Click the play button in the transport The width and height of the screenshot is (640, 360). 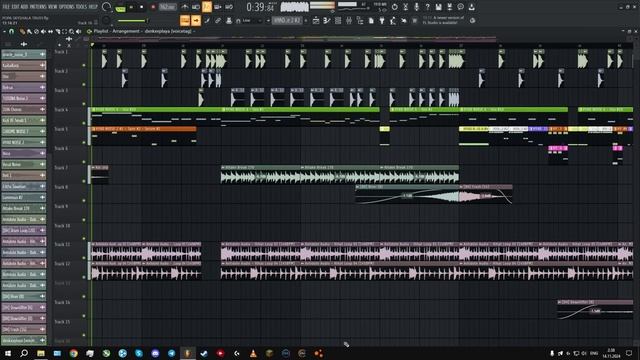pos(131,7)
